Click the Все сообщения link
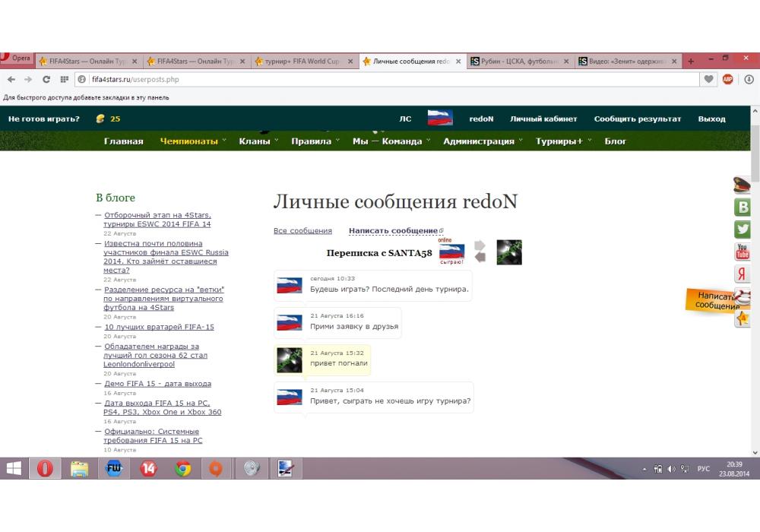 coord(302,231)
